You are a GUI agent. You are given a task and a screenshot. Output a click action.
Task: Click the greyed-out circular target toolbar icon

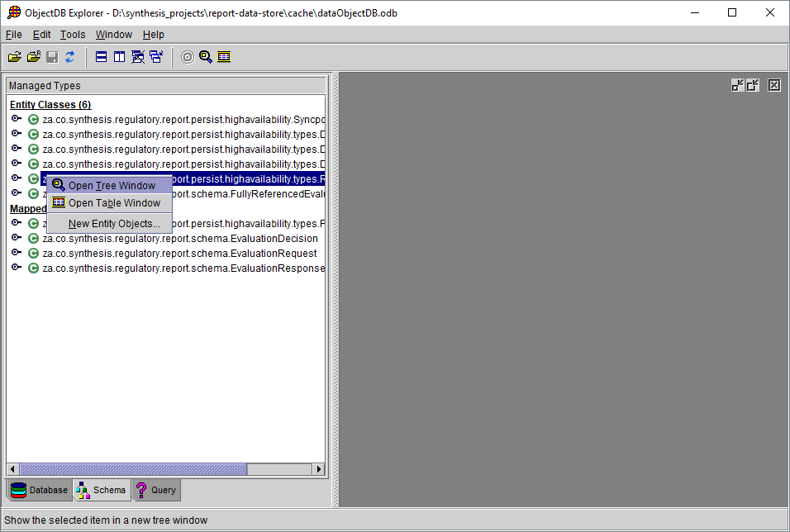(188, 57)
